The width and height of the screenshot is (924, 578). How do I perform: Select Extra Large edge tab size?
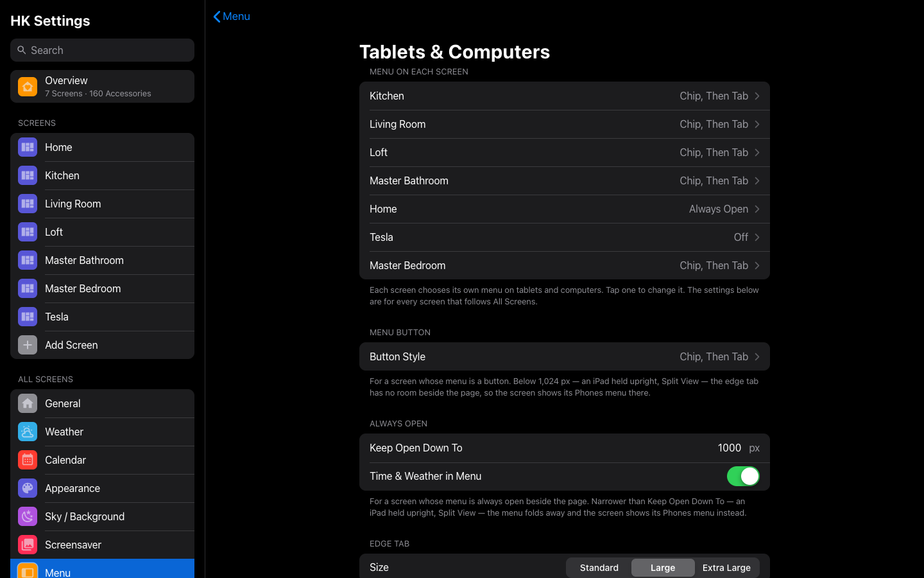point(726,568)
